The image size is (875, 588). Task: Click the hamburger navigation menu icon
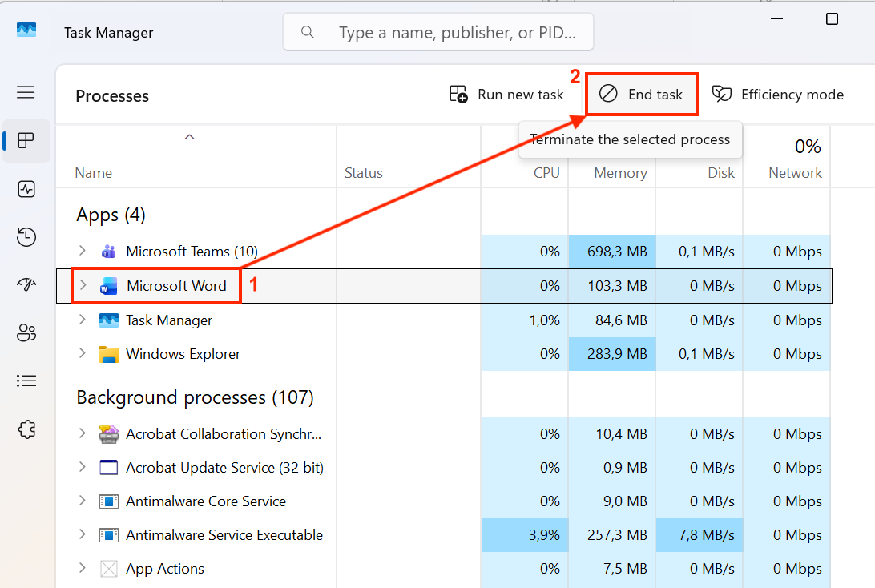click(x=26, y=92)
